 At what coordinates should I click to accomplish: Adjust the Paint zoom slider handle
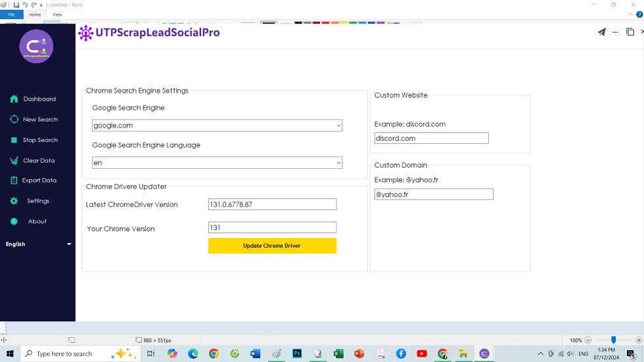coord(614,340)
